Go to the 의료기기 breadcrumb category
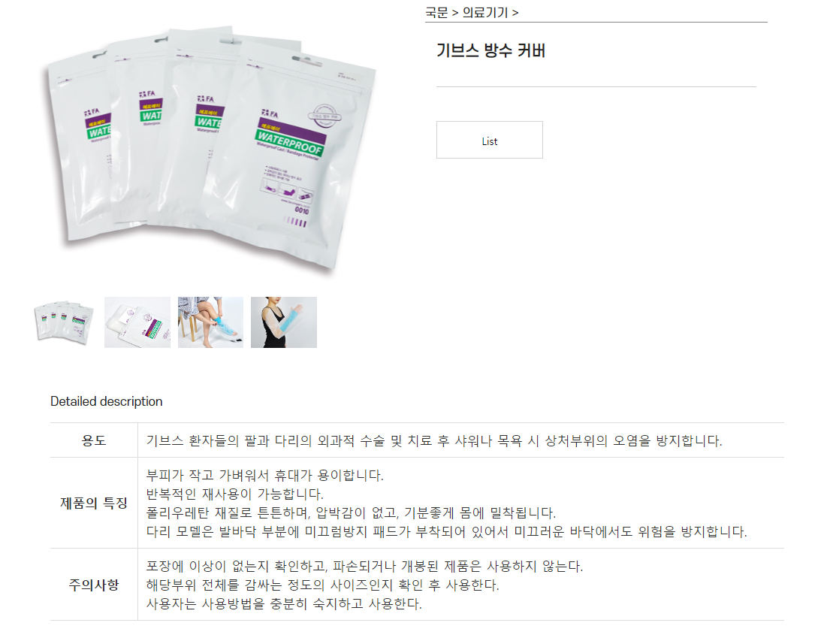The height and width of the screenshot is (644, 821). pos(485,13)
